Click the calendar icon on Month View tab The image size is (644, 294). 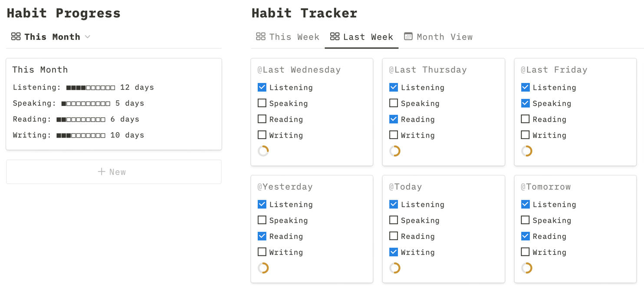pos(408,37)
